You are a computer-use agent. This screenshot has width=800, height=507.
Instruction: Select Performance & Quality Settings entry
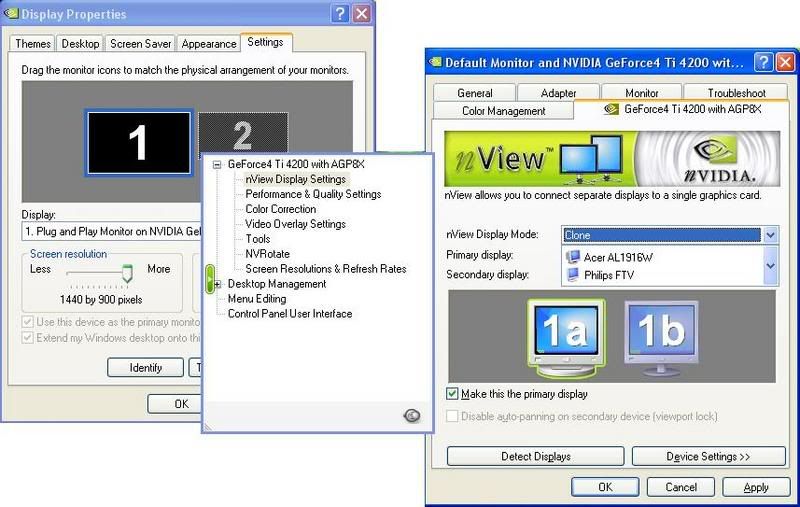(x=313, y=194)
